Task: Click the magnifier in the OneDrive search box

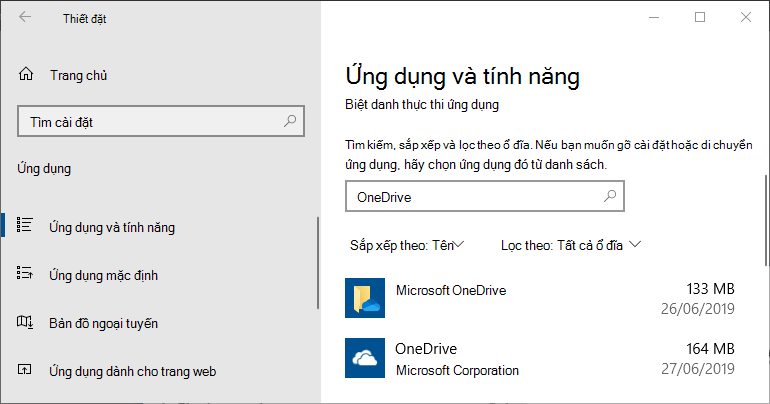Action: coord(610,196)
